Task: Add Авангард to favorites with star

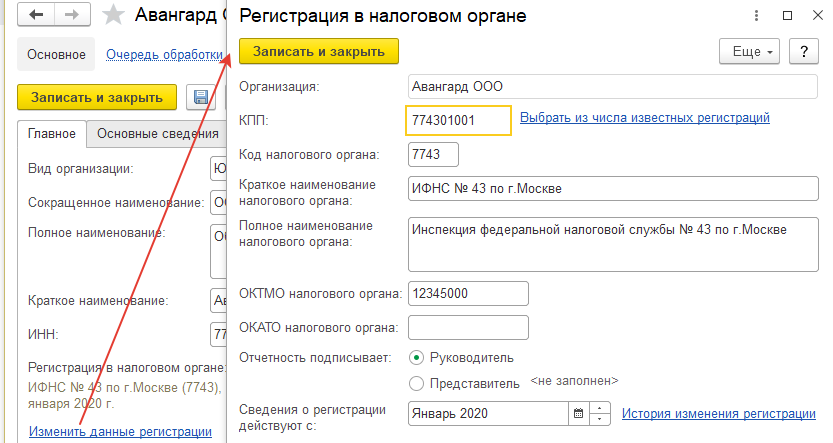Action: (115, 15)
